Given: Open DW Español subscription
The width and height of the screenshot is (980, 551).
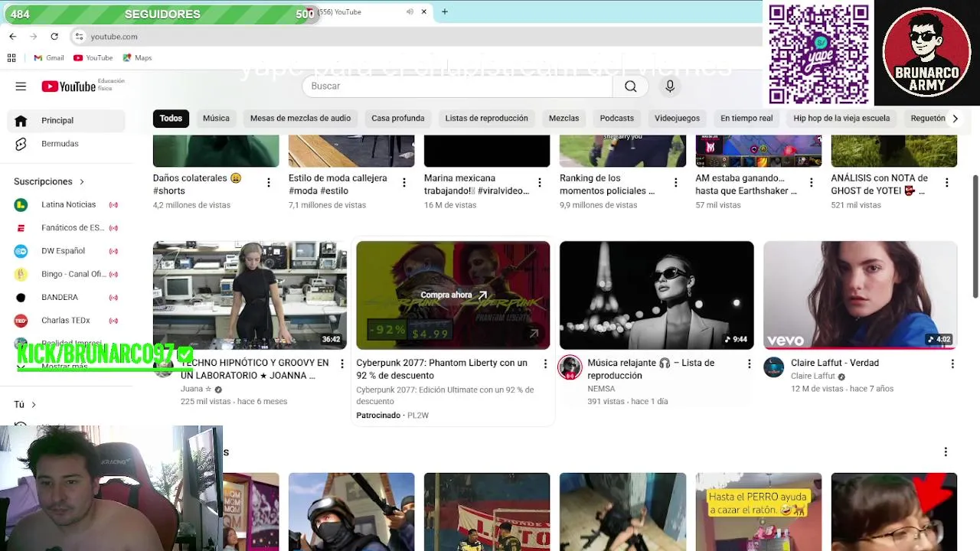Looking at the screenshot, I should [67, 251].
